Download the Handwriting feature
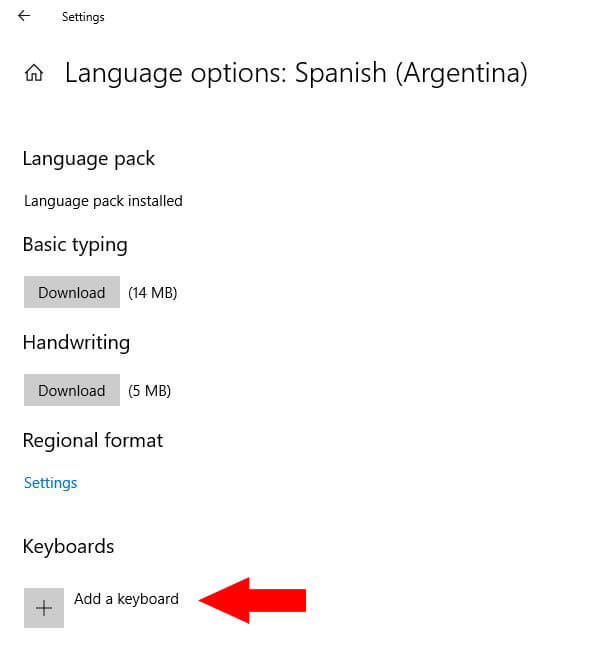The image size is (615, 665). pos(72,391)
